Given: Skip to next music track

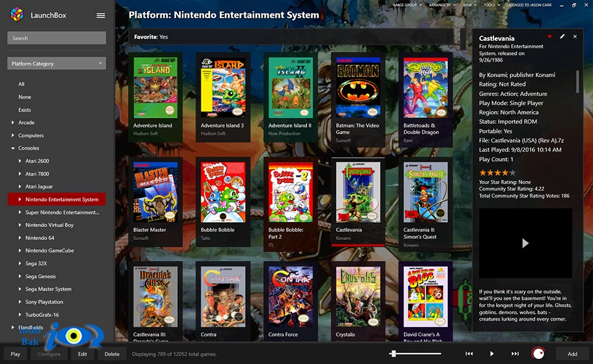Looking at the screenshot, I should (x=515, y=354).
